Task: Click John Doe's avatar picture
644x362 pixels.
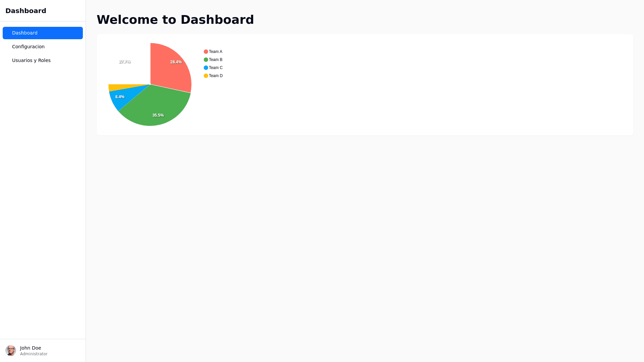Action: [11, 351]
